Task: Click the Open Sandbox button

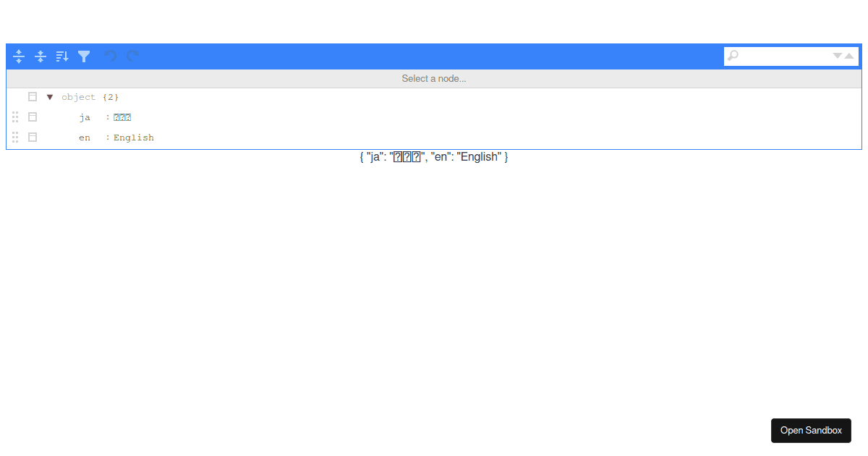Action: point(811,430)
